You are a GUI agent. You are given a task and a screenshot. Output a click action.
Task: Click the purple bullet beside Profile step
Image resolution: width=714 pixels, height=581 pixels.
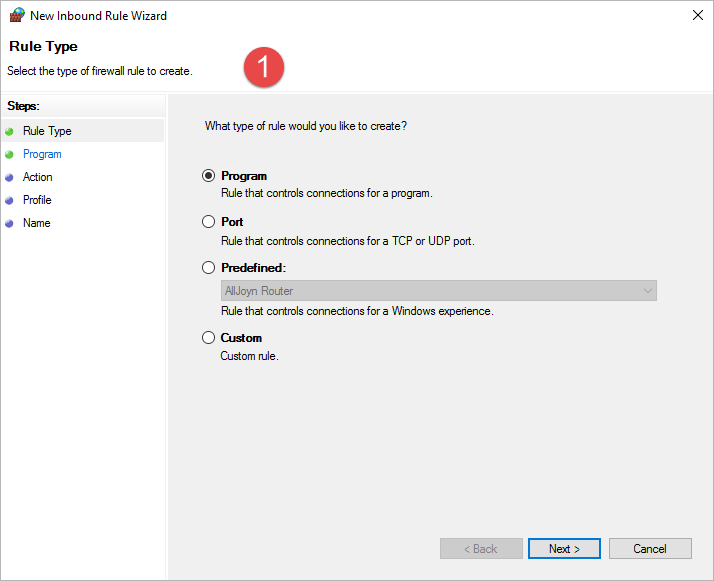[9, 200]
